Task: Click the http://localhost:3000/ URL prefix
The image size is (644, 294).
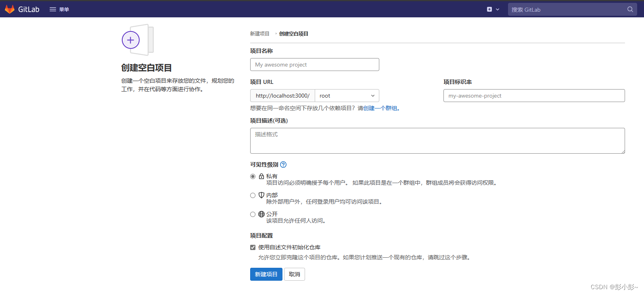Action: click(x=282, y=96)
